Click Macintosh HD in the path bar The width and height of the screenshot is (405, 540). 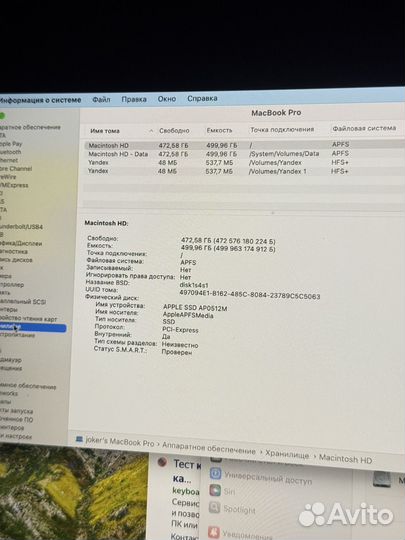pyautogui.click(x=345, y=459)
